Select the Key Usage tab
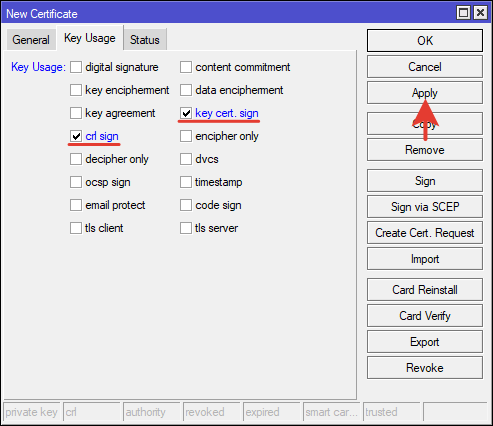The width and height of the screenshot is (493, 426). coord(90,38)
